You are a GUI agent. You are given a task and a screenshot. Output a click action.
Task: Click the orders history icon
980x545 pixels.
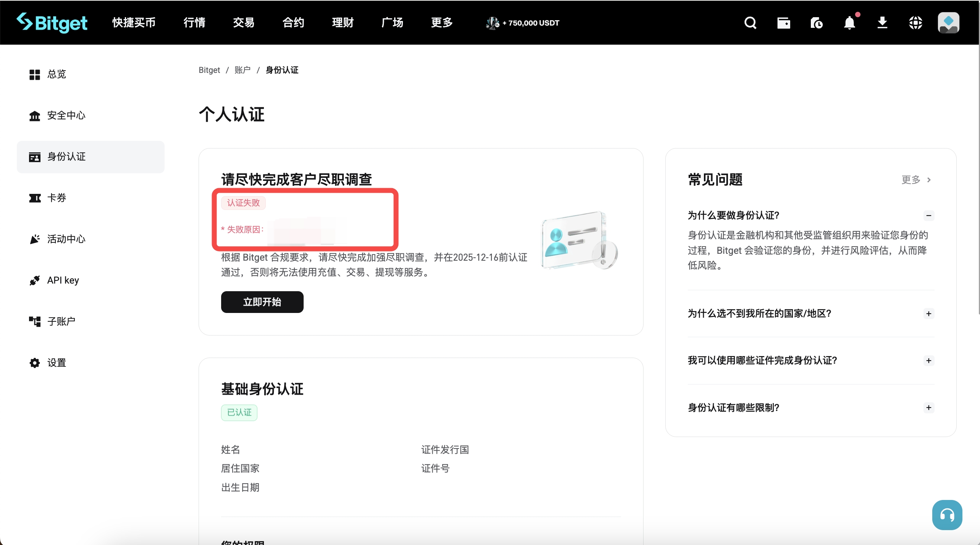click(x=817, y=23)
